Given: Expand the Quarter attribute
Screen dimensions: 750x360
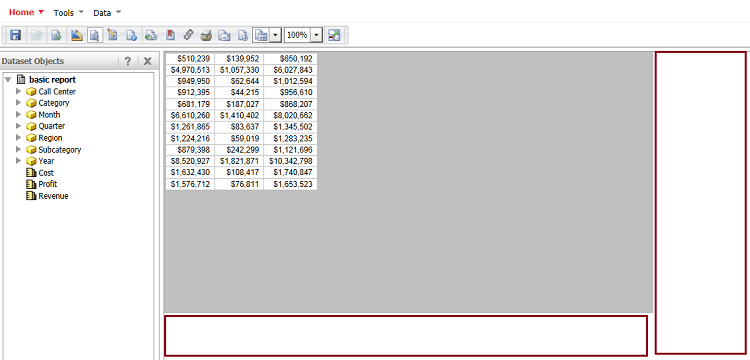Looking at the screenshot, I should [x=19, y=126].
